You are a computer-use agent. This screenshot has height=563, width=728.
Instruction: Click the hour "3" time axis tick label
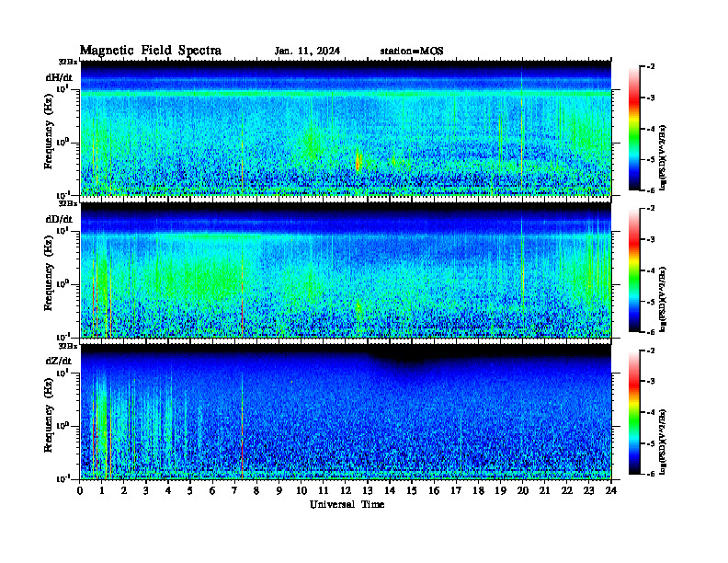pyautogui.click(x=146, y=491)
